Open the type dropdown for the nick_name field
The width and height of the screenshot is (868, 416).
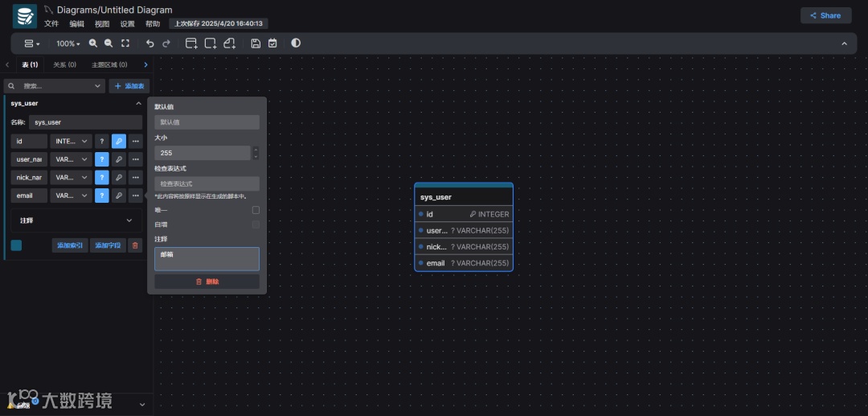coord(72,177)
